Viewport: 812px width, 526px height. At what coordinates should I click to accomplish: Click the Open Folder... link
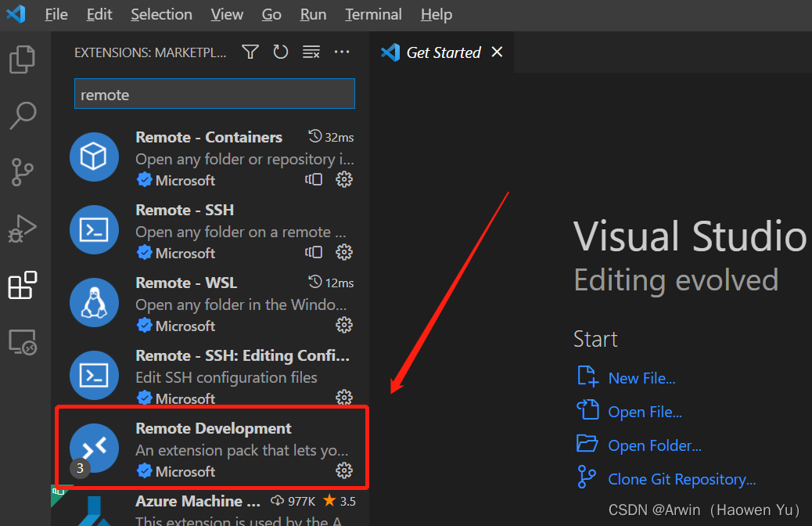pos(655,445)
